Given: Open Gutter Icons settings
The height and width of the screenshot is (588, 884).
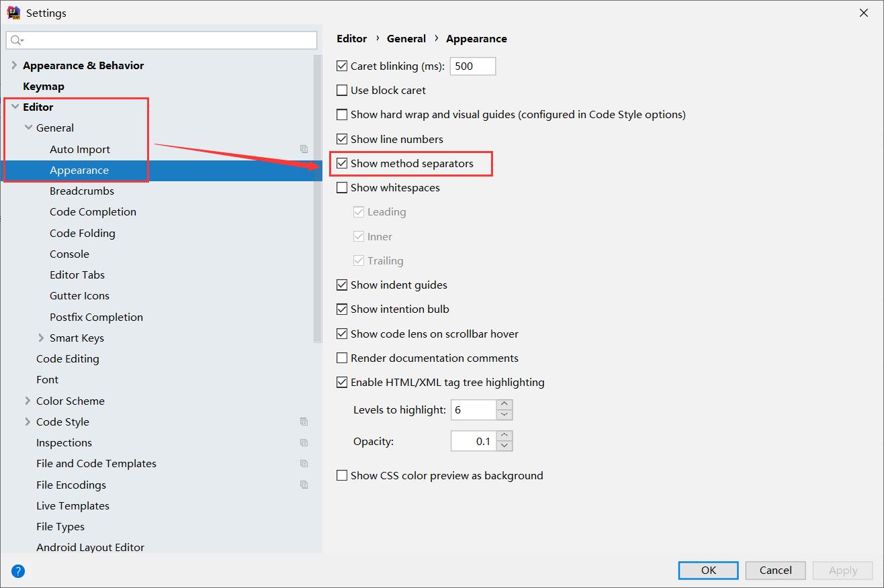Looking at the screenshot, I should 79,295.
